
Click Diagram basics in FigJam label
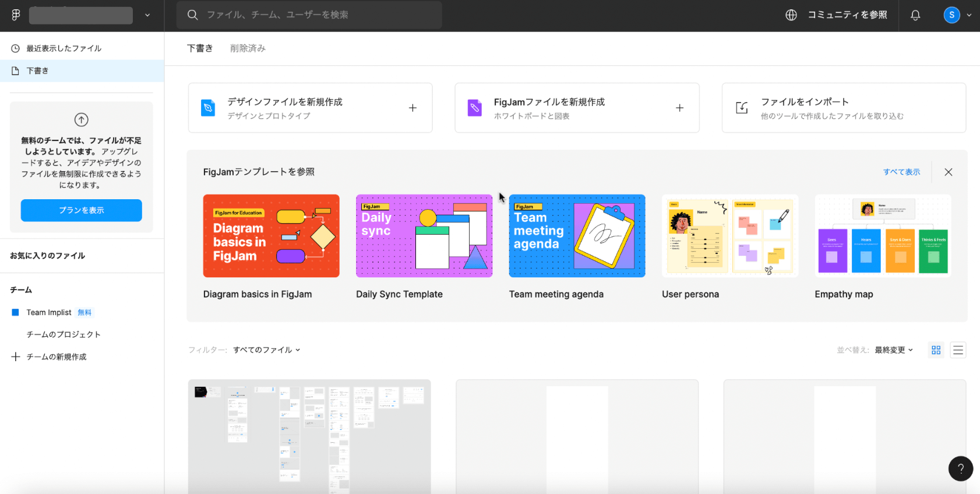[x=258, y=294]
